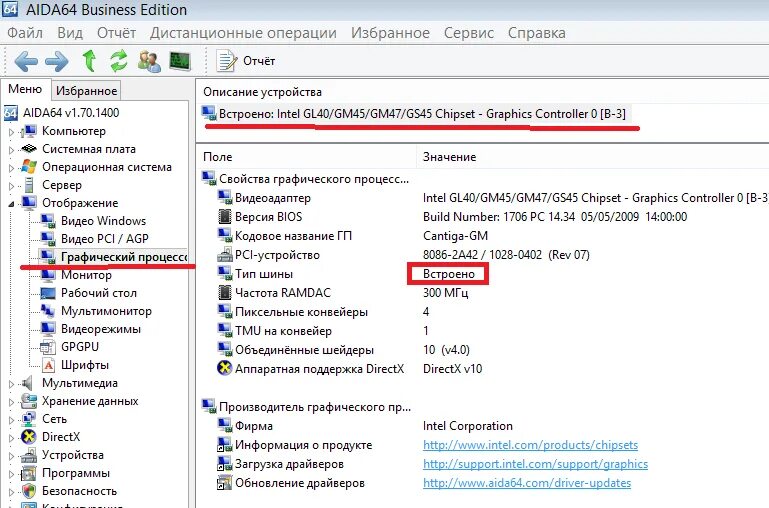The image size is (769, 508).
Task: Select Графический процессор tree item
Action: coord(124,257)
